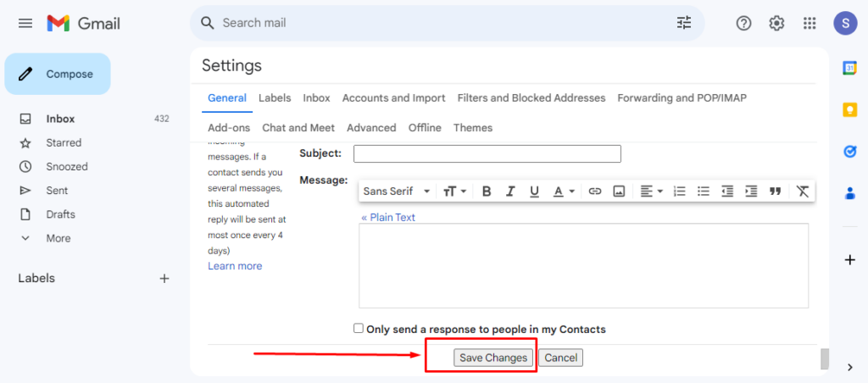Apply bold formatting
Screen dimensions: 868x383
487,191
